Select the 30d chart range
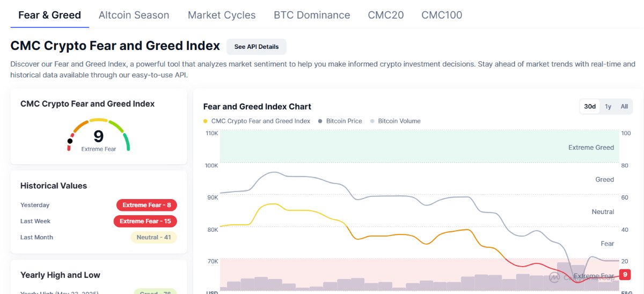The height and width of the screenshot is (294, 644). (x=590, y=106)
